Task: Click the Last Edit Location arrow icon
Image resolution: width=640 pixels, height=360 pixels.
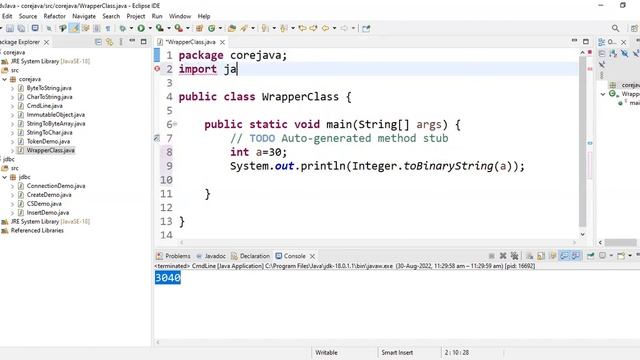Action: click(302, 28)
